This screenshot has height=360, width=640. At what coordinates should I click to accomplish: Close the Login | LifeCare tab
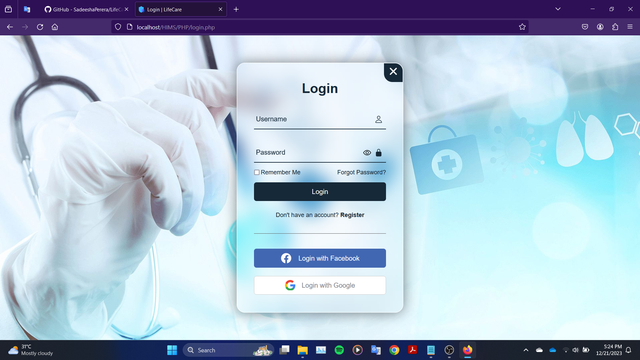click(220, 9)
